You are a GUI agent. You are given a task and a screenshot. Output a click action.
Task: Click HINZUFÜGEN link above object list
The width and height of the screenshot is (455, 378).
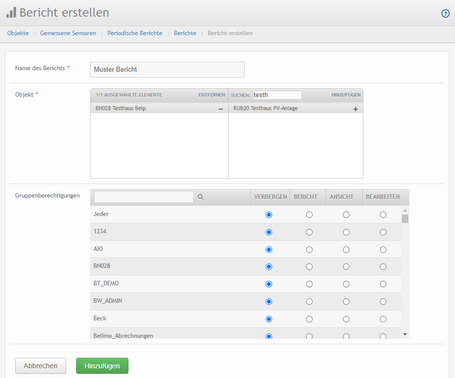[346, 95]
